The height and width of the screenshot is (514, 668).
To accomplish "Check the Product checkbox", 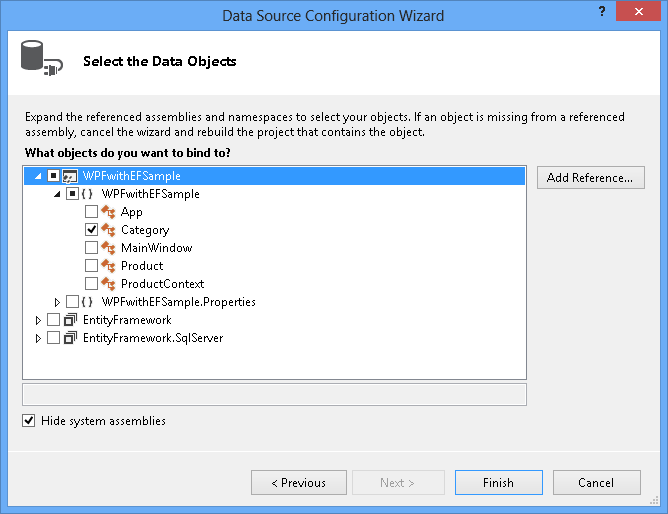I will pyautogui.click(x=92, y=266).
